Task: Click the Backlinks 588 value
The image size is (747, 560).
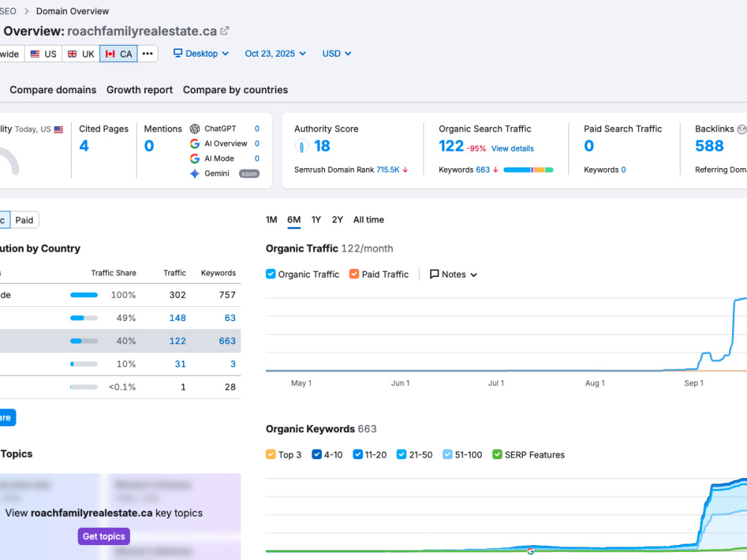Action: (710, 146)
